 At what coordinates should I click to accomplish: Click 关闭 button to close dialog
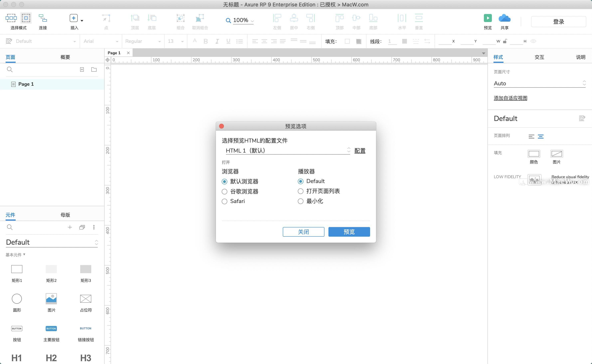pyautogui.click(x=304, y=231)
